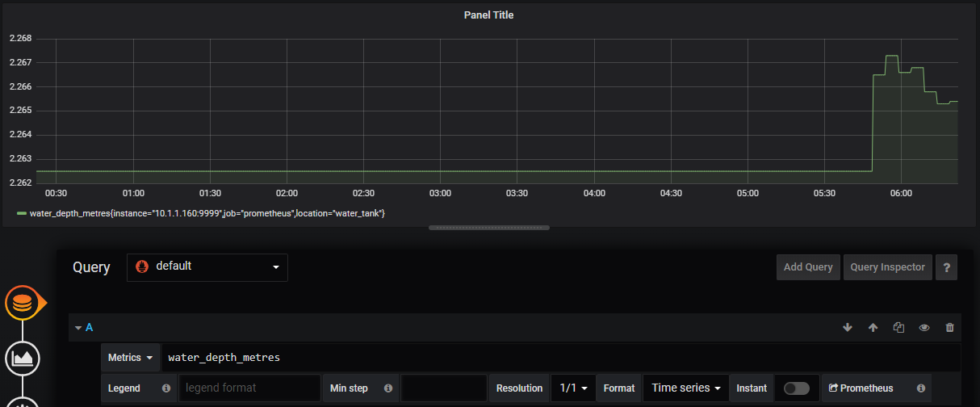This screenshot has height=407, width=980.
Task: Open the Metrics dropdown menu
Action: click(x=131, y=357)
